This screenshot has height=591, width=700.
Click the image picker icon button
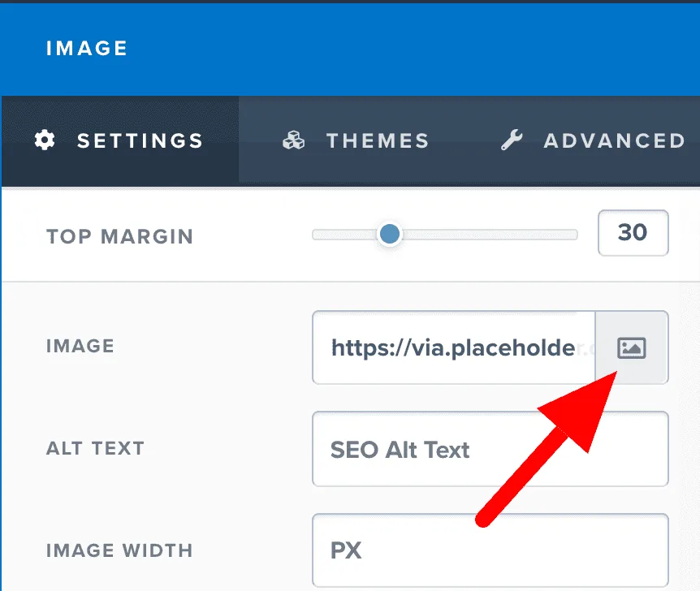(632, 347)
